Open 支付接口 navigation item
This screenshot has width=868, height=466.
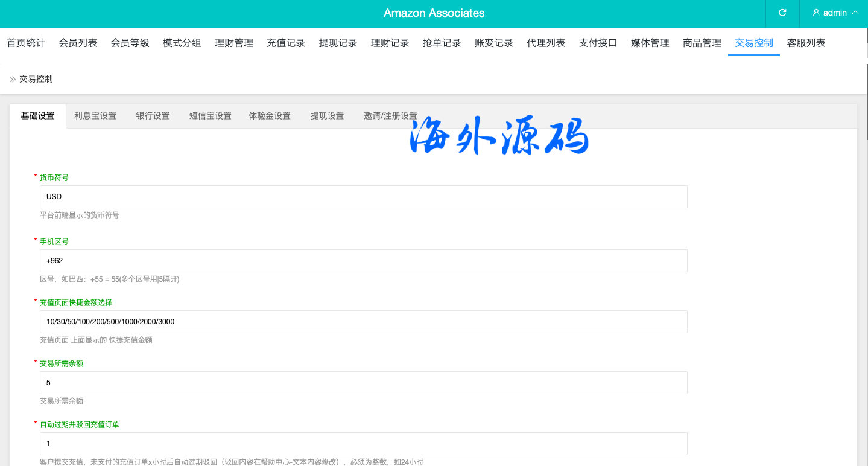tap(598, 43)
